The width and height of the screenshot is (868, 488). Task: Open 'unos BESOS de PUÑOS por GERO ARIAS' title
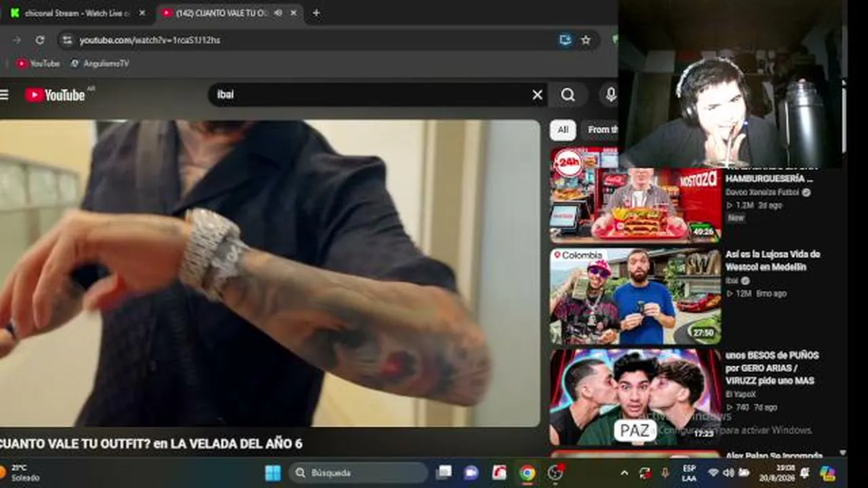pyautogui.click(x=772, y=368)
